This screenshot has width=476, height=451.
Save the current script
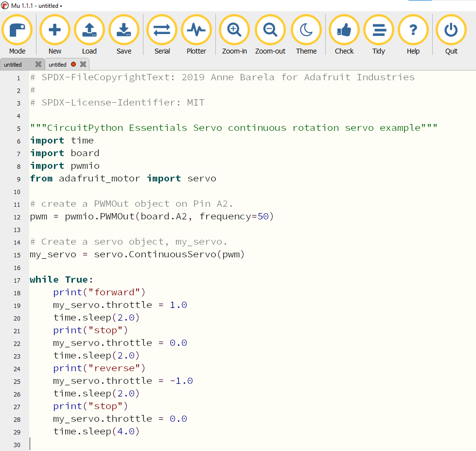[x=124, y=35]
